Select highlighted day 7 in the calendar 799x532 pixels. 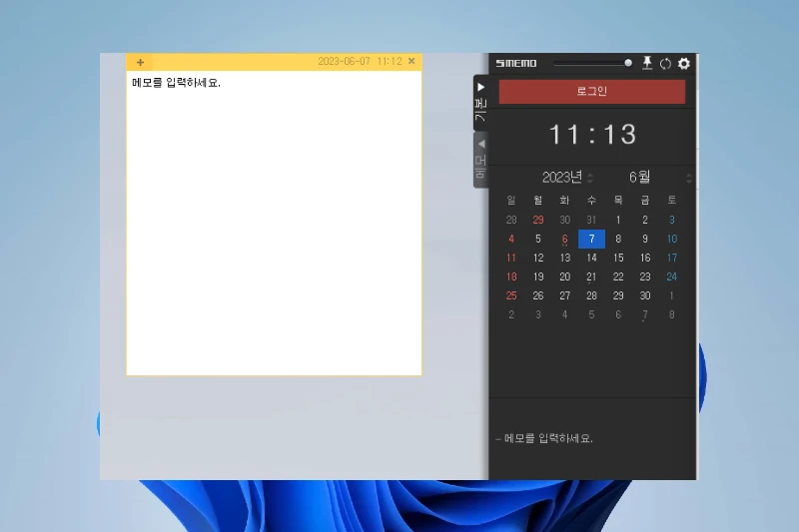[591, 239]
